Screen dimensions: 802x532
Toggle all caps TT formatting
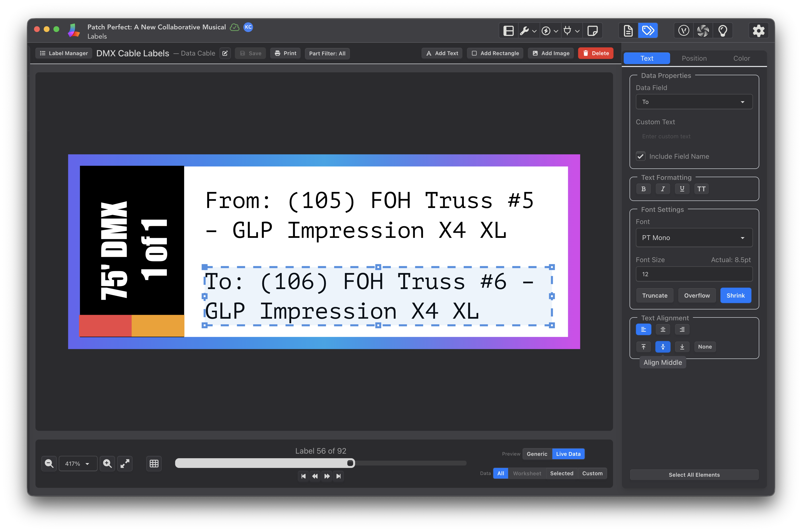click(701, 189)
